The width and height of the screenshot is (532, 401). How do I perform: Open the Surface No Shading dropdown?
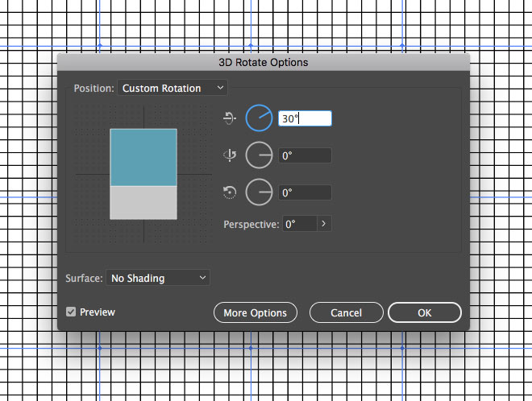coord(158,278)
